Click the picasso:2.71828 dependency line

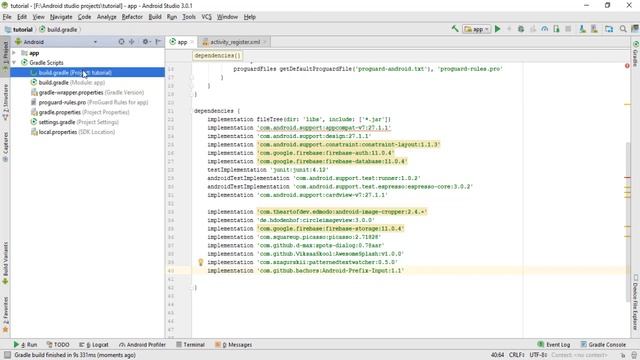tap(294, 237)
